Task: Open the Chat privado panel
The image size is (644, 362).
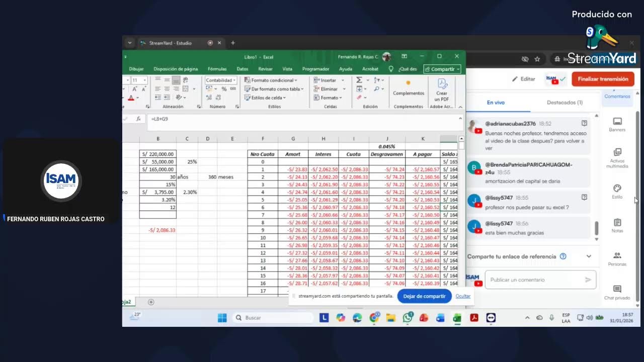Action: (617, 292)
